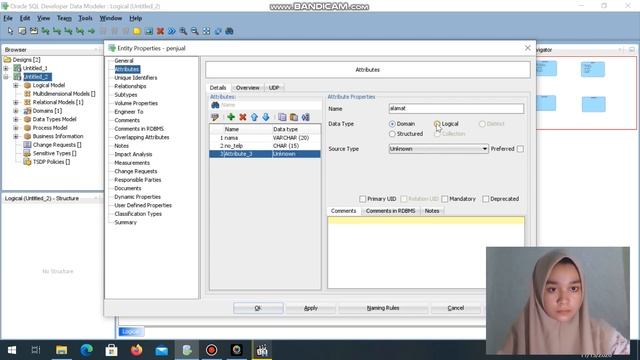The width and height of the screenshot is (640, 360).
Task: Click the zoom in magnifier in toolbar
Action: [183, 31]
